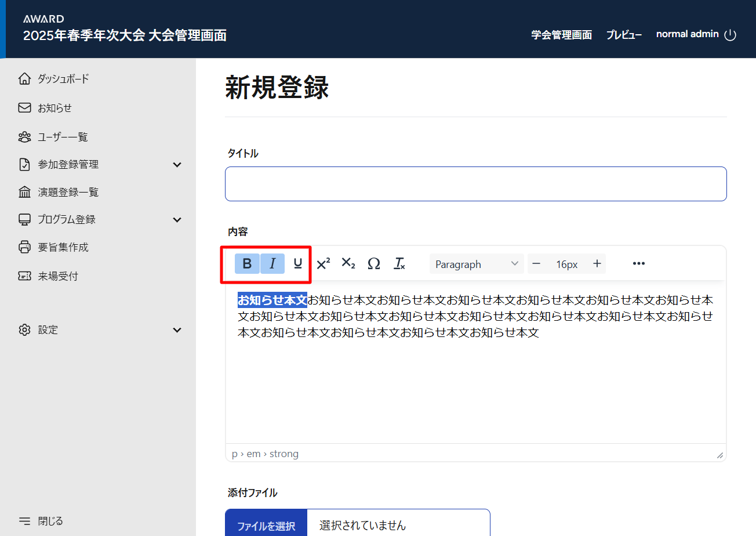Open お知らせ in the sidebar
Screen dimensions: 756x536
(54, 108)
